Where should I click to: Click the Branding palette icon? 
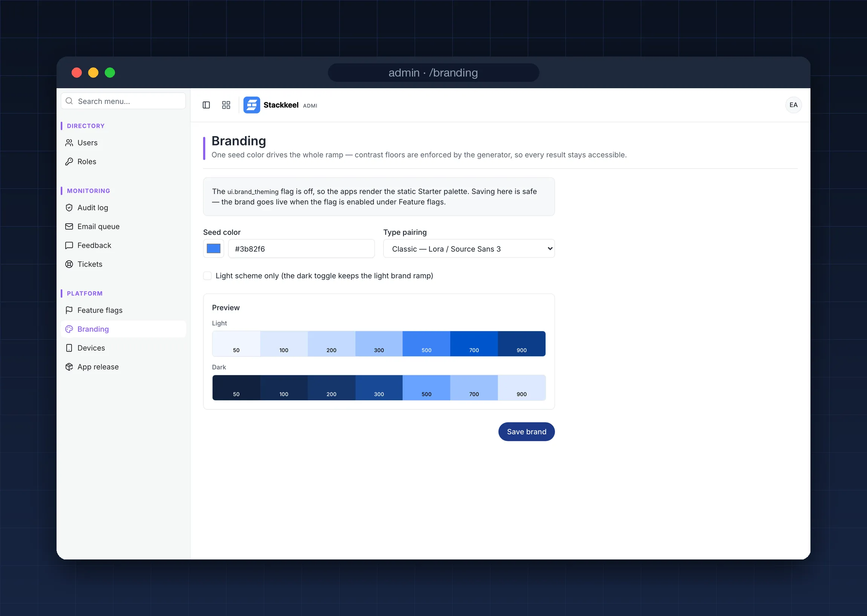click(69, 329)
